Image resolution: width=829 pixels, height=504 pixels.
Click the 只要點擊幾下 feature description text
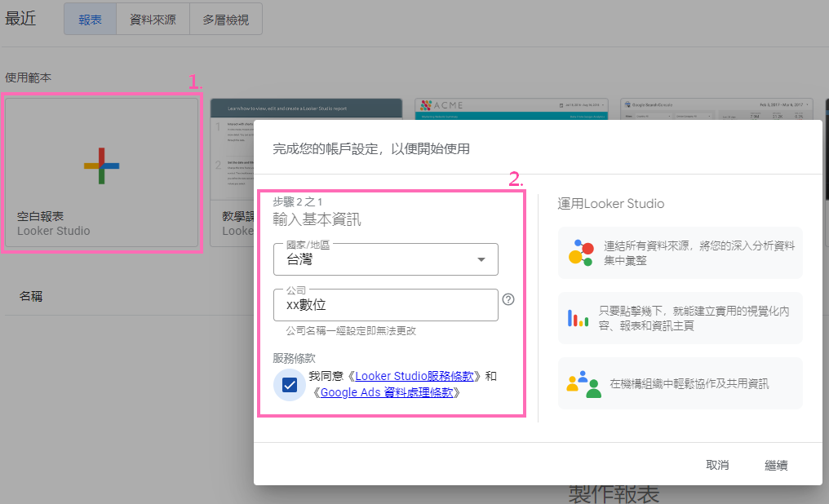(x=694, y=318)
